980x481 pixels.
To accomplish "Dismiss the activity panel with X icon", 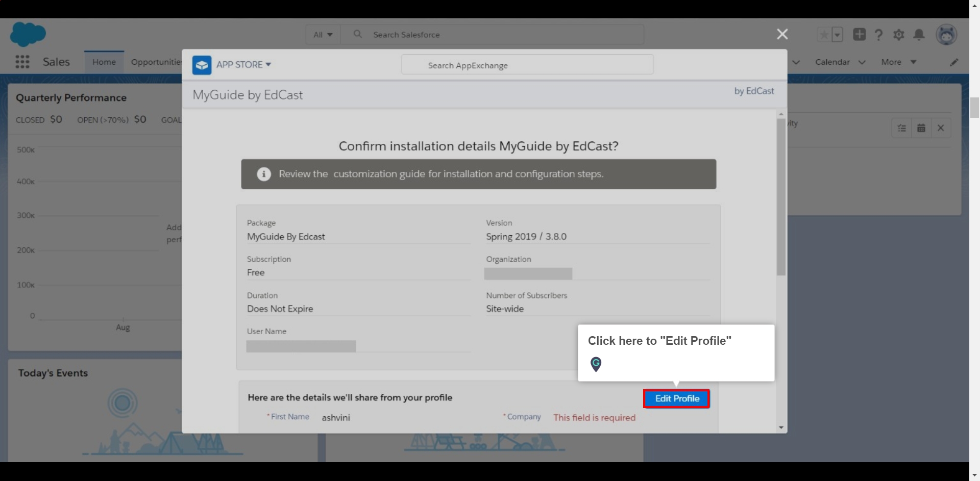I will [x=941, y=128].
